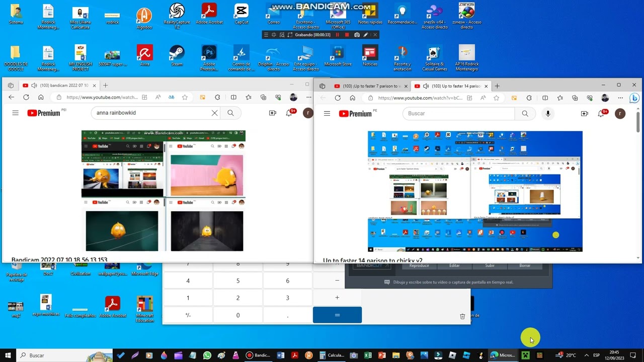Image resolution: width=644 pixels, height=362 pixels.
Task: Click the Create video icon in left YouTube window
Action: [x=273, y=113]
